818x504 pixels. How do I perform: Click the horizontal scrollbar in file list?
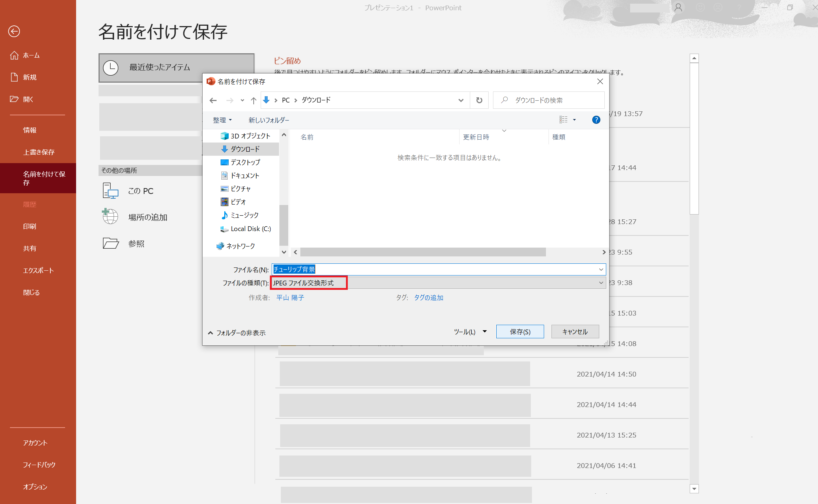point(423,252)
